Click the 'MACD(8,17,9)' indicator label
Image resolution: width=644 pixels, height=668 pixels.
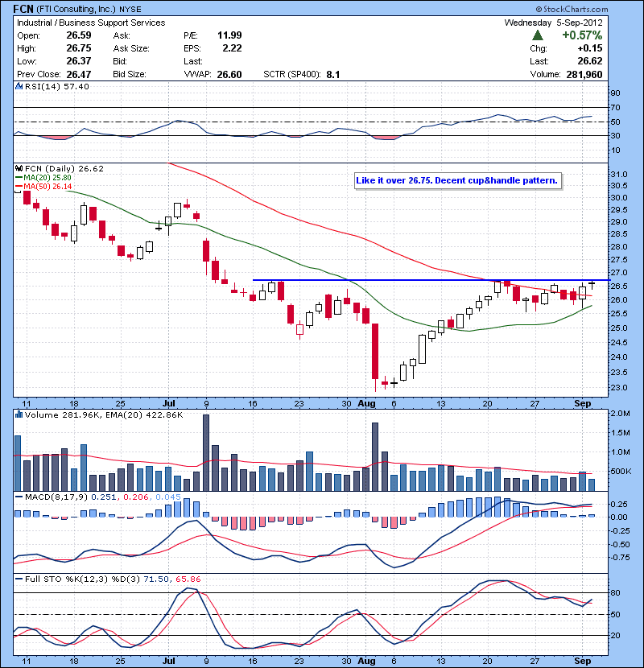pyautogui.click(x=56, y=497)
